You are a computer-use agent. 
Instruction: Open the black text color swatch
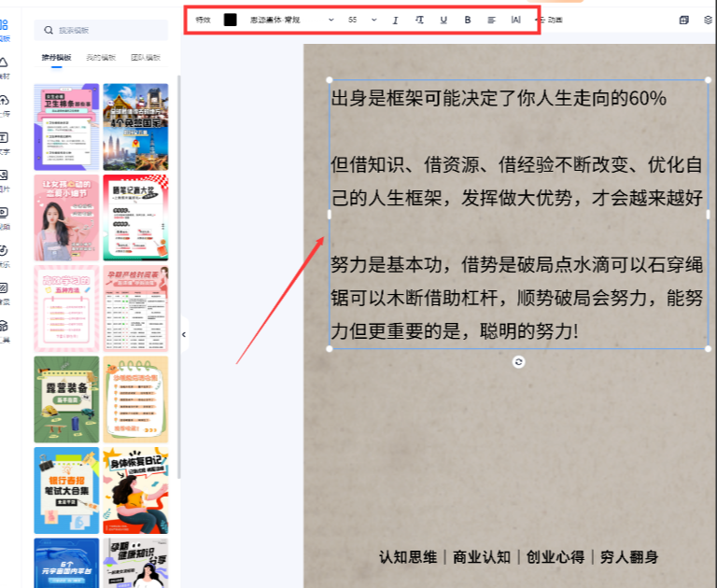click(x=230, y=20)
